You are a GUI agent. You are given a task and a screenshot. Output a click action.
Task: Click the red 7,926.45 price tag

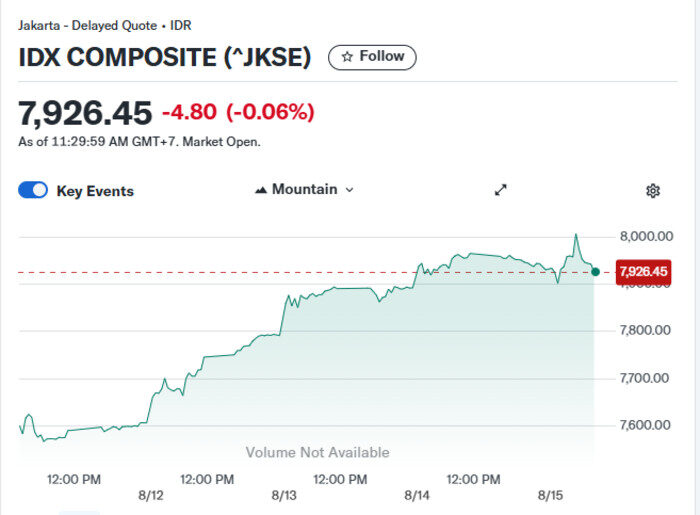point(643,271)
